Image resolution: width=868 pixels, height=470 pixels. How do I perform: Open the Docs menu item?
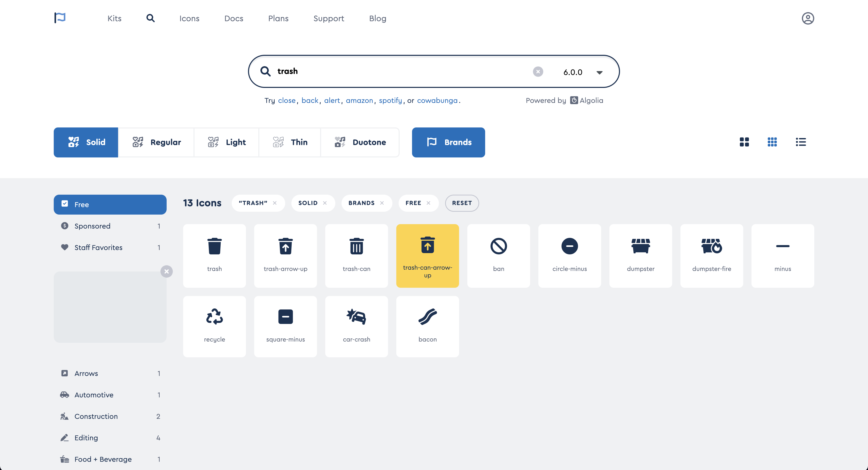tap(234, 18)
